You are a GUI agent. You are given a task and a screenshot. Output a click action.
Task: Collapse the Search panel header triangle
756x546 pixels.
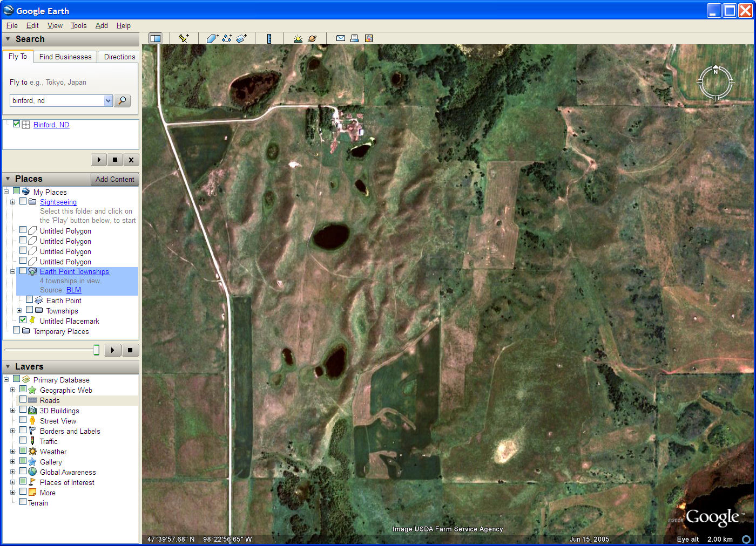pos(8,39)
